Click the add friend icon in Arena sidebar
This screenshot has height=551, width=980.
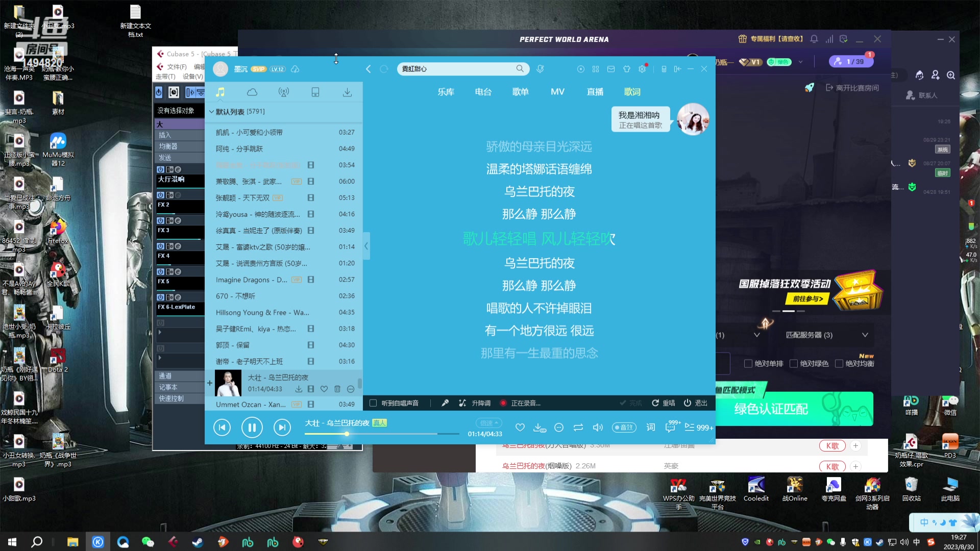tap(935, 75)
